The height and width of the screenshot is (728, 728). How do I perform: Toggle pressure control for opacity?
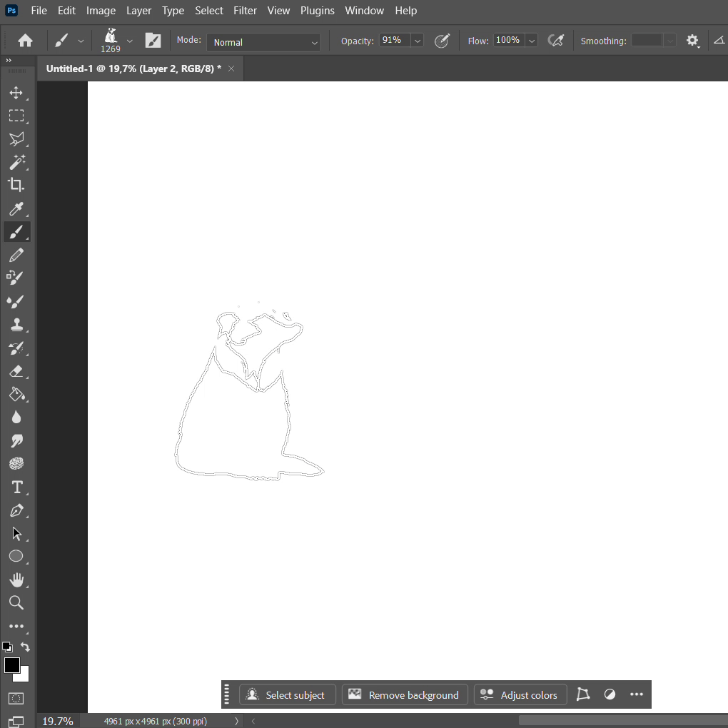coord(443,41)
